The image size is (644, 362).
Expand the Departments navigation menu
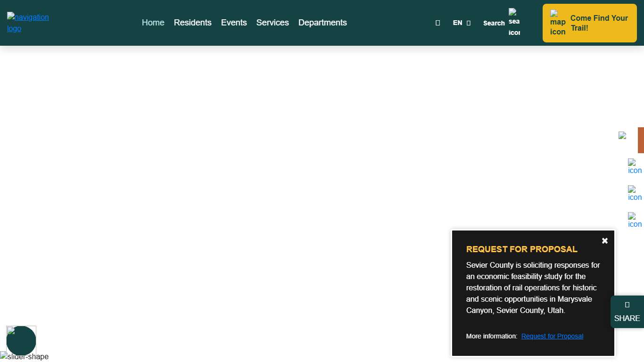(322, 23)
